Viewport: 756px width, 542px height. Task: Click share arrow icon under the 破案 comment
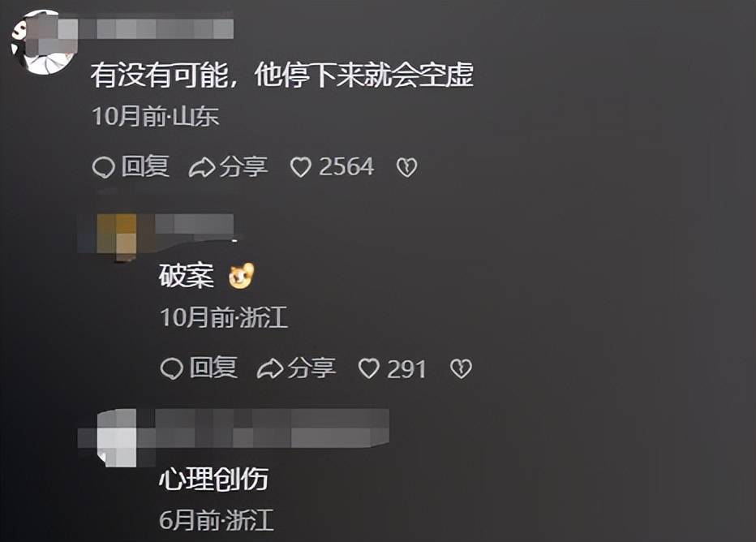pos(270,369)
